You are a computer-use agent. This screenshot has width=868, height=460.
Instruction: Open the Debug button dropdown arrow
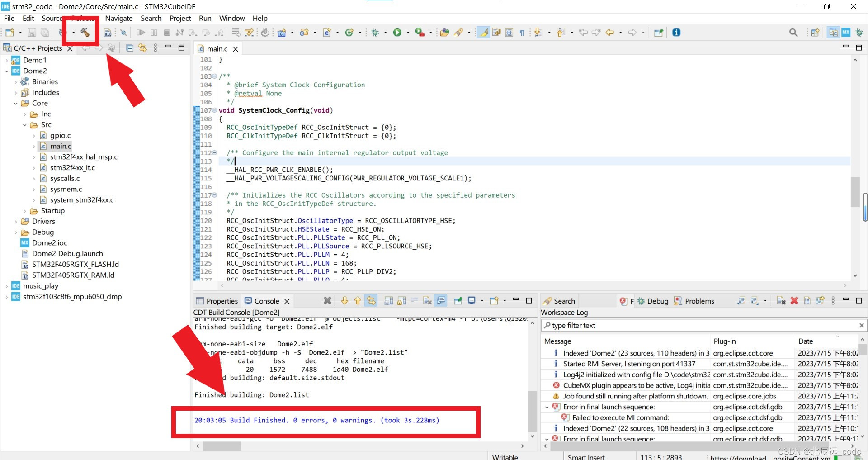tap(385, 33)
